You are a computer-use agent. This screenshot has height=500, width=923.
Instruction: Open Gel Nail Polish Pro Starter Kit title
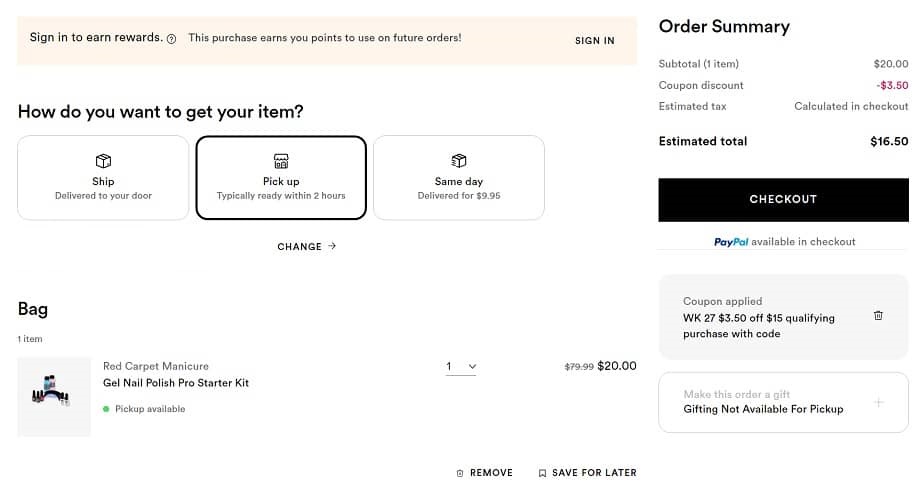176,383
